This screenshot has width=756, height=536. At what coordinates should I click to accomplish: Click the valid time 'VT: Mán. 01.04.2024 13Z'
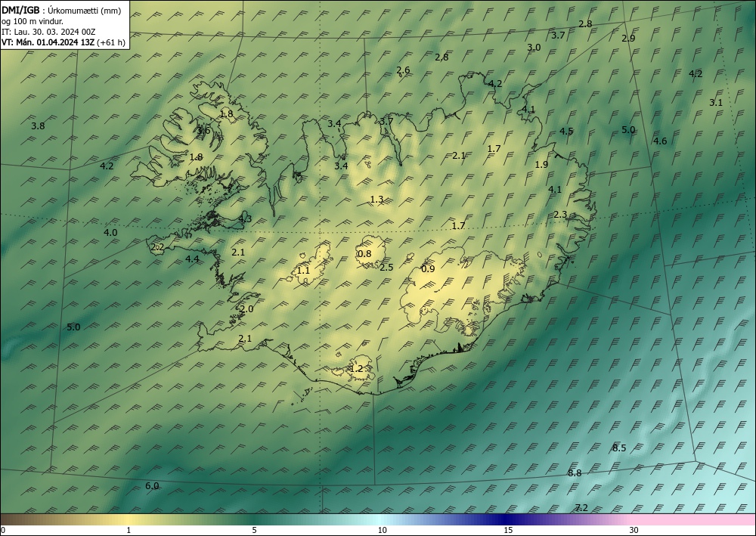coord(48,42)
